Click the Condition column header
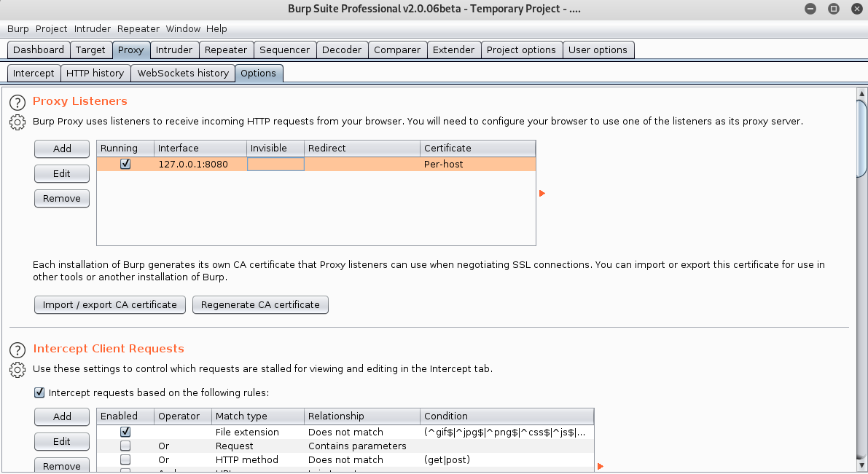This screenshot has width=868, height=474. pyautogui.click(x=507, y=416)
